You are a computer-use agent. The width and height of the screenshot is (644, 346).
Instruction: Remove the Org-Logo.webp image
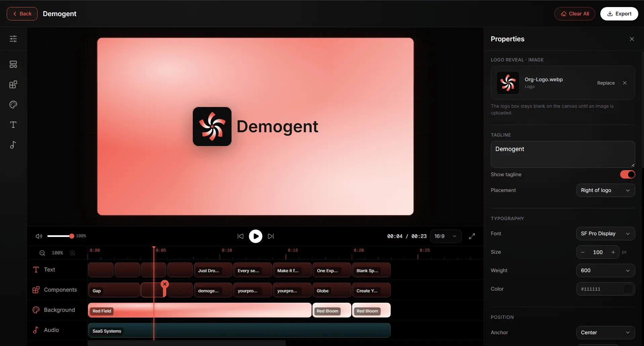[x=625, y=83]
